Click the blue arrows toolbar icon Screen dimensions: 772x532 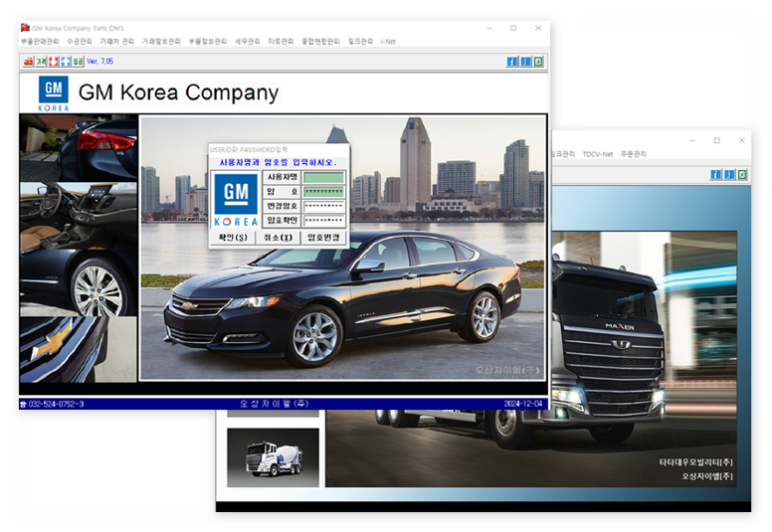65,62
